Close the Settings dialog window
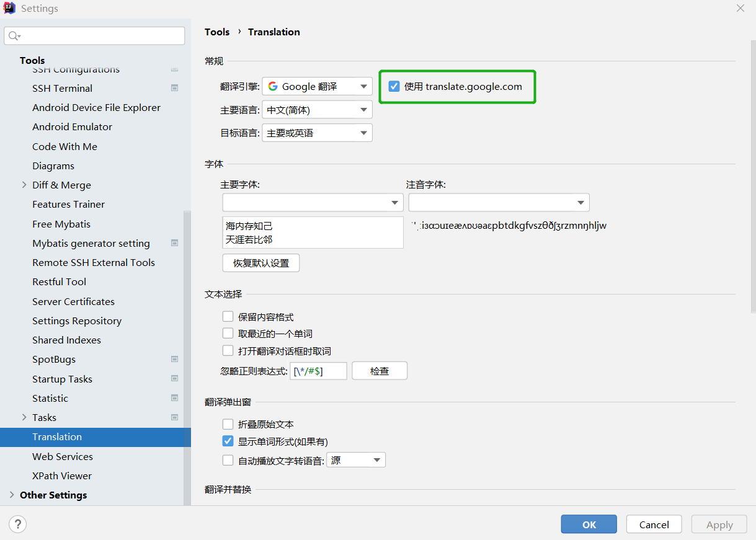This screenshot has width=756, height=540. click(x=740, y=8)
